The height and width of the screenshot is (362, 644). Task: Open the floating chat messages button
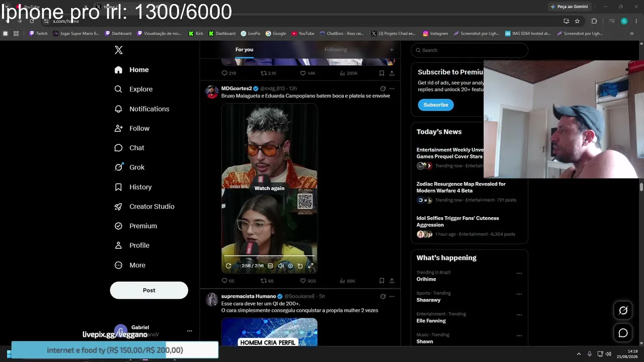point(623,333)
